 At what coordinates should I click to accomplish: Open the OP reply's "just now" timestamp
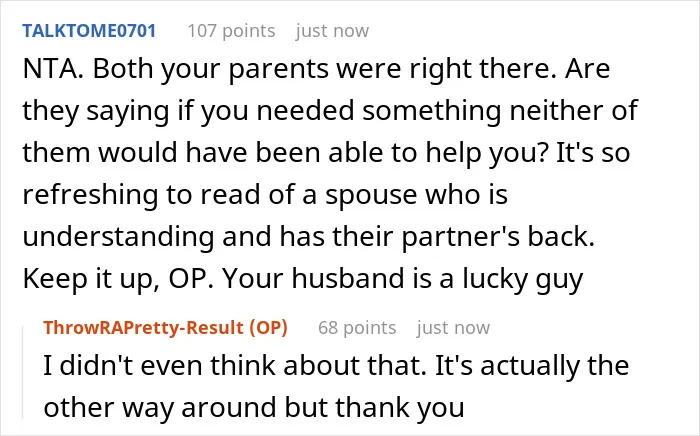pos(453,328)
